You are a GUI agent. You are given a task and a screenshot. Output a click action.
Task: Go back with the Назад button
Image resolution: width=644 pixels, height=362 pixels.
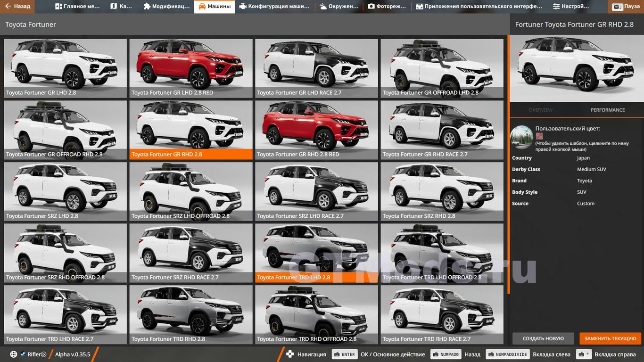(17, 7)
